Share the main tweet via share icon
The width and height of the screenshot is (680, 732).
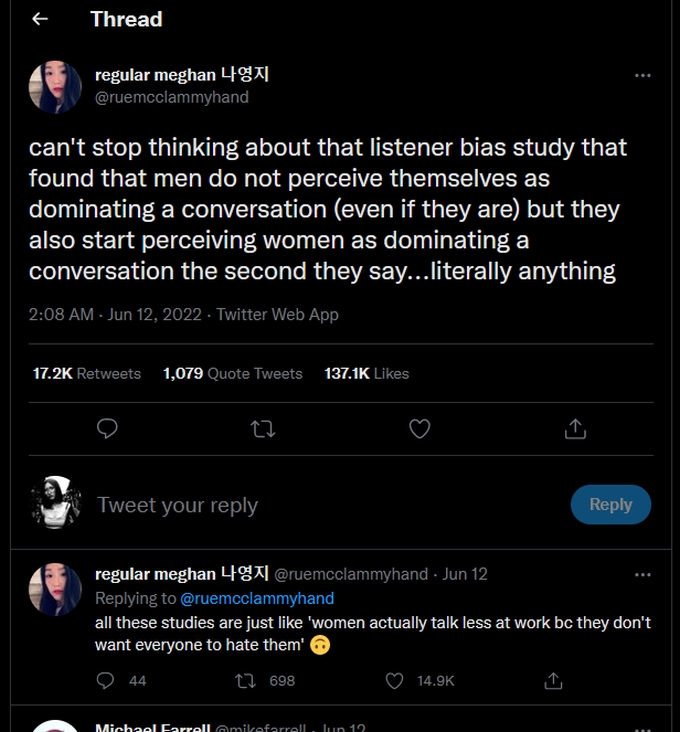[x=575, y=429]
